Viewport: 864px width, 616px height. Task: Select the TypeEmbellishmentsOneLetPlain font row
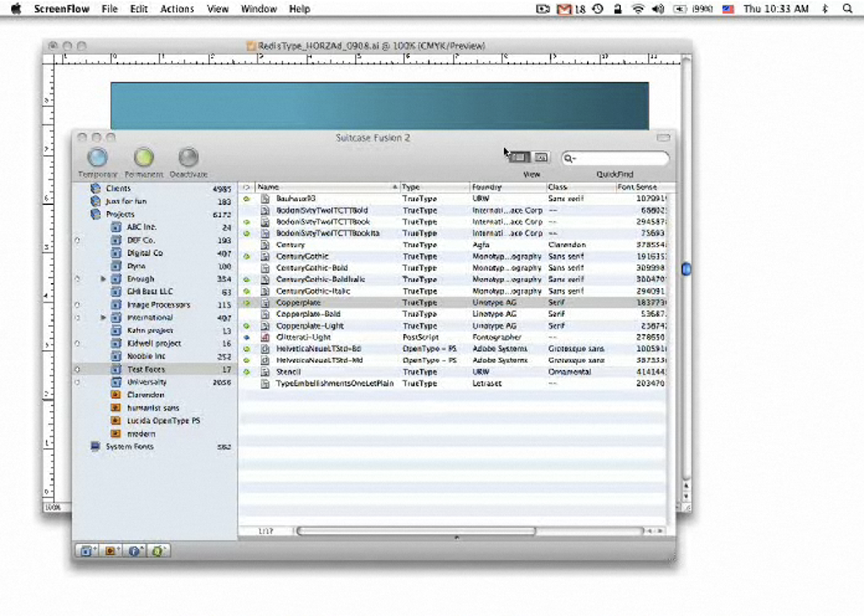pos(452,384)
